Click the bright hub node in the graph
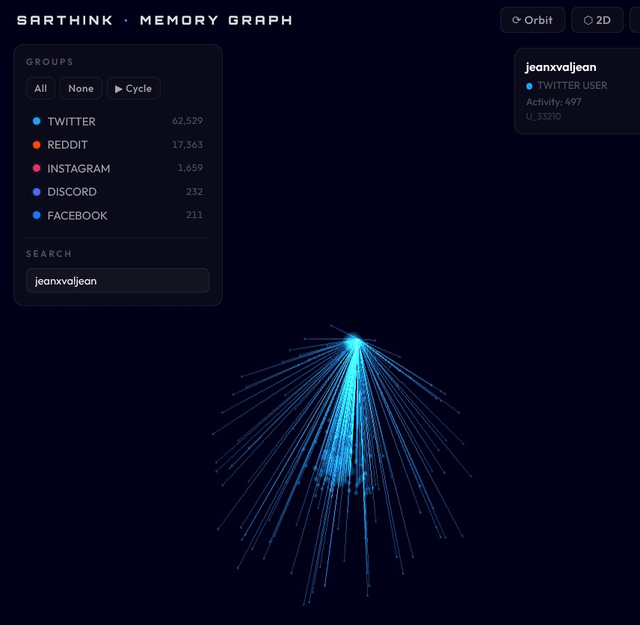This screenshot has height=625, width=640. [x=354, y=342]
